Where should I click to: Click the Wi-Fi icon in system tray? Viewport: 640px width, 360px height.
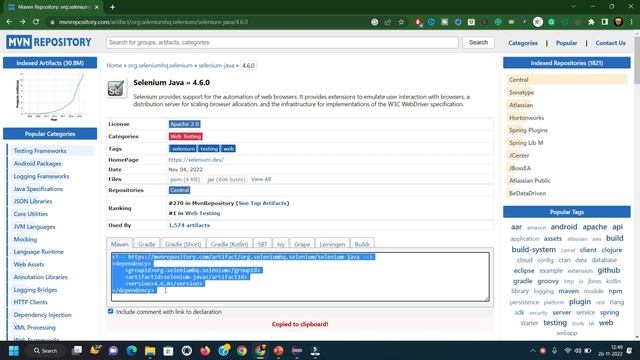567,351
